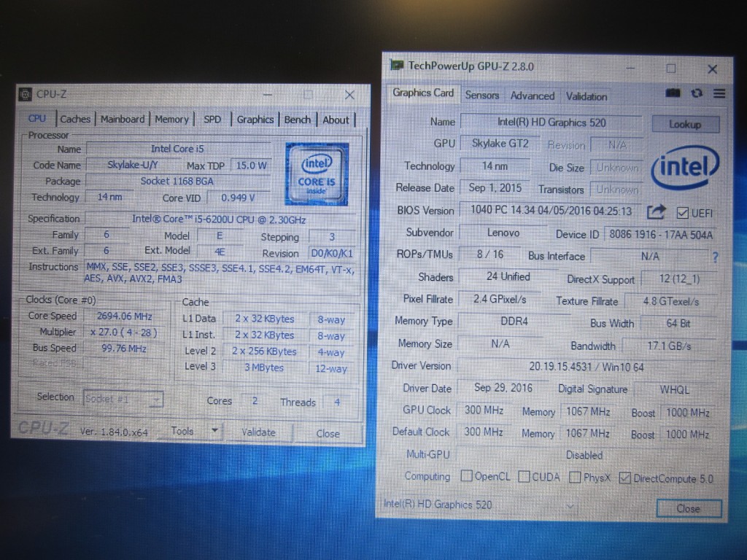
Task: Open the GPU selector dropdown in GPU-Z
Action: [x=480, y=505]
